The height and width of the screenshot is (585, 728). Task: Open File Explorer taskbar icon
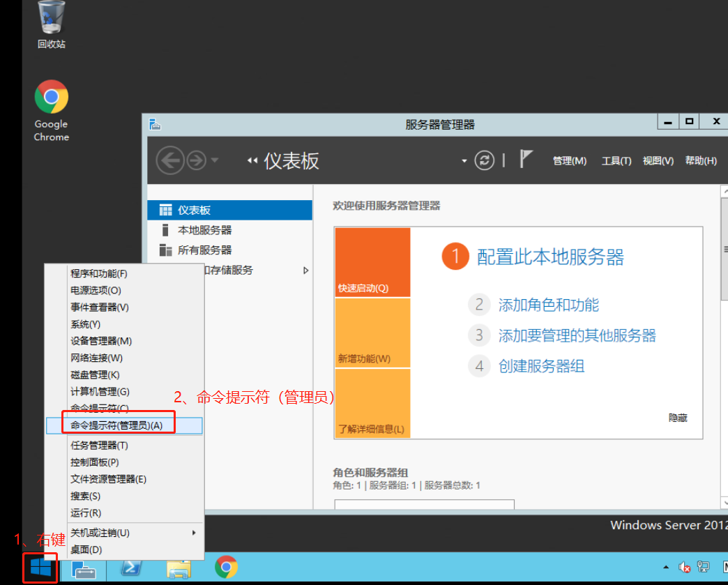point(179,568)
